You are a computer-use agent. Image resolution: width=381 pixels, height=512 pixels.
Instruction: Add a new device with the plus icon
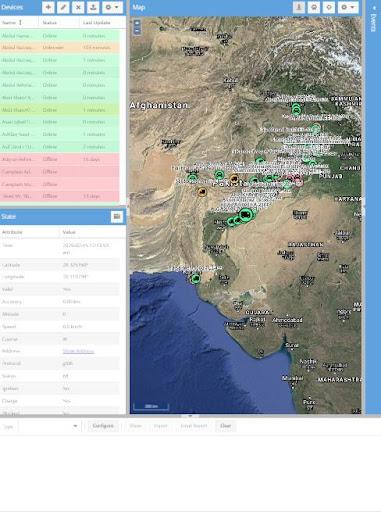point(48,7)
